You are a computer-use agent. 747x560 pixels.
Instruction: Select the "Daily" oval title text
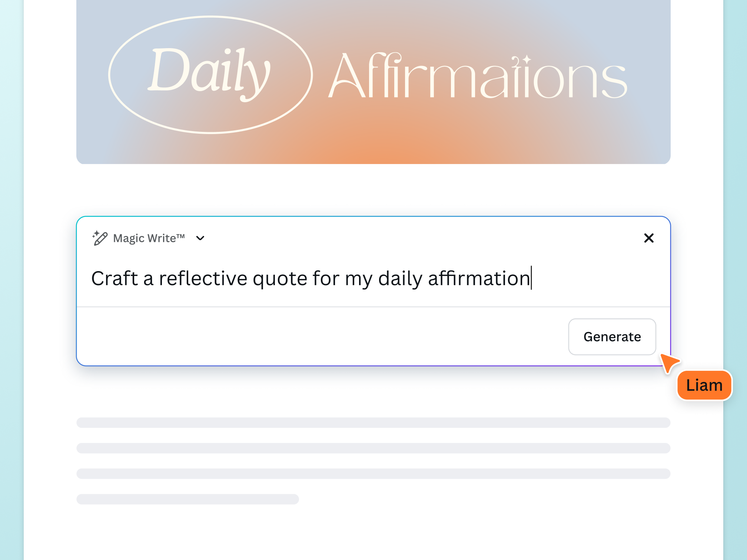click(209, 72)
